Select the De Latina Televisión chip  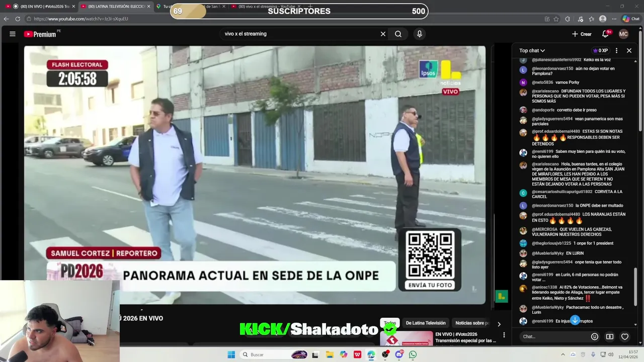click(426, 323)
